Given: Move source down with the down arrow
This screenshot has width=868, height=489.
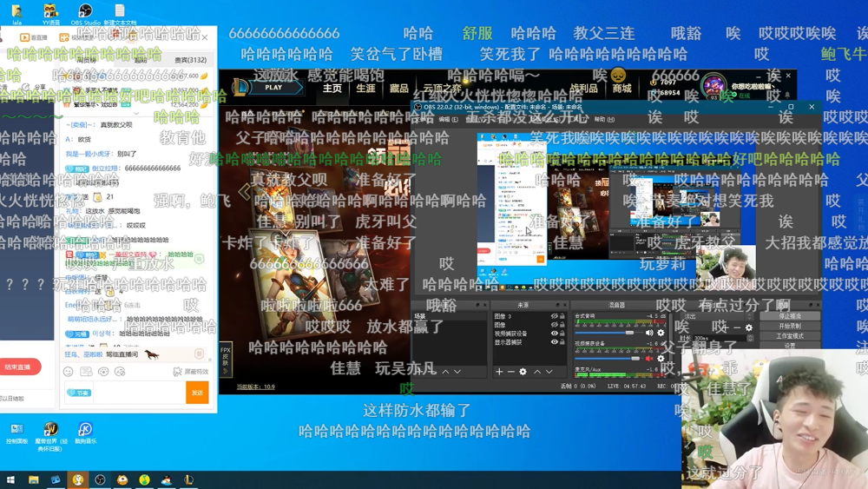Looking at the screenshot, I should pos(549,372).
